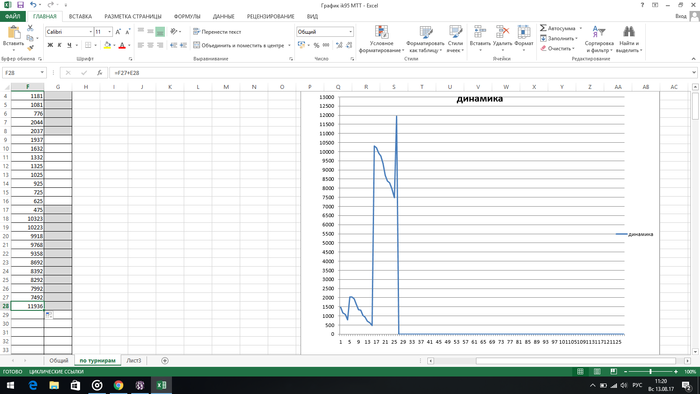Viewport: 700px width, 394px height.
Task: Toggle bold (Ж) formatting
Action: coord(50,45)
